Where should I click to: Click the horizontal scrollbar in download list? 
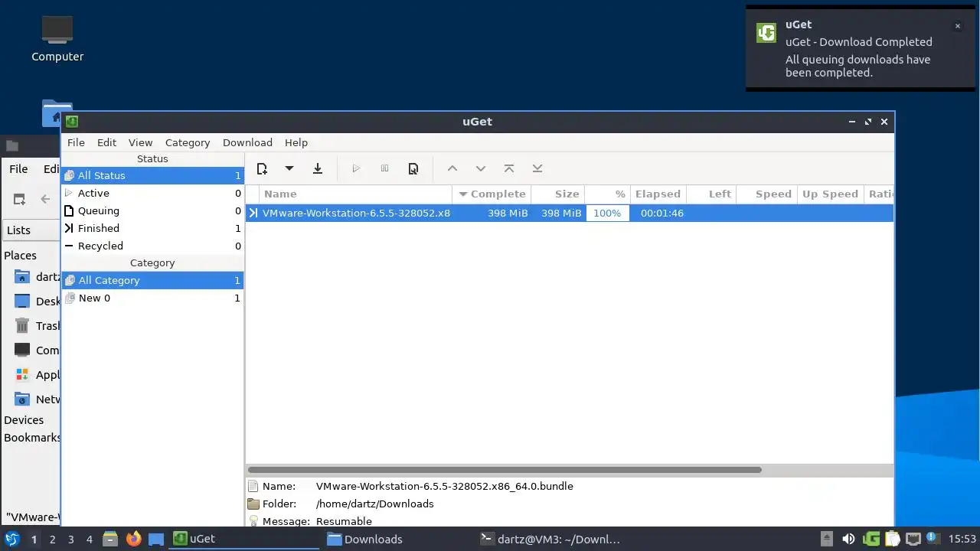[x=505, y=470]
